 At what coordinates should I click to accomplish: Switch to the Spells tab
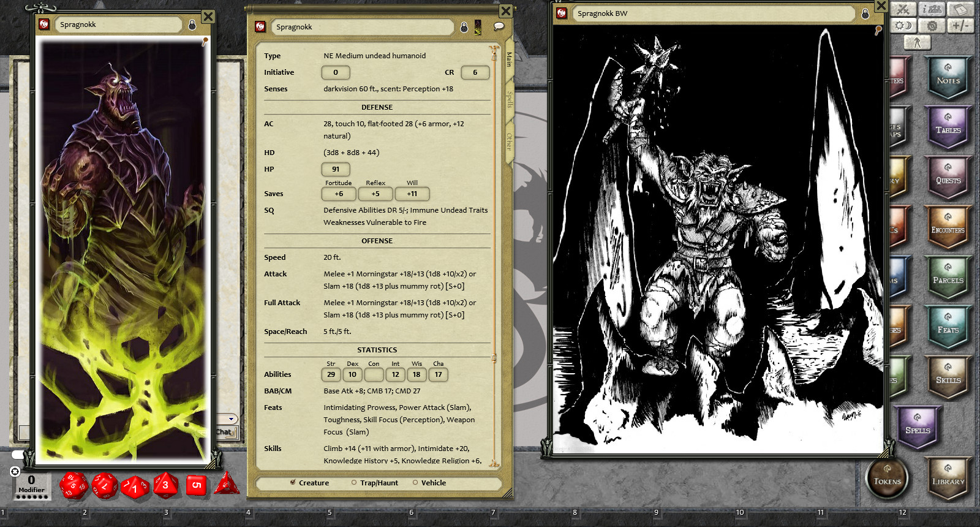click(x=509, y=99)
